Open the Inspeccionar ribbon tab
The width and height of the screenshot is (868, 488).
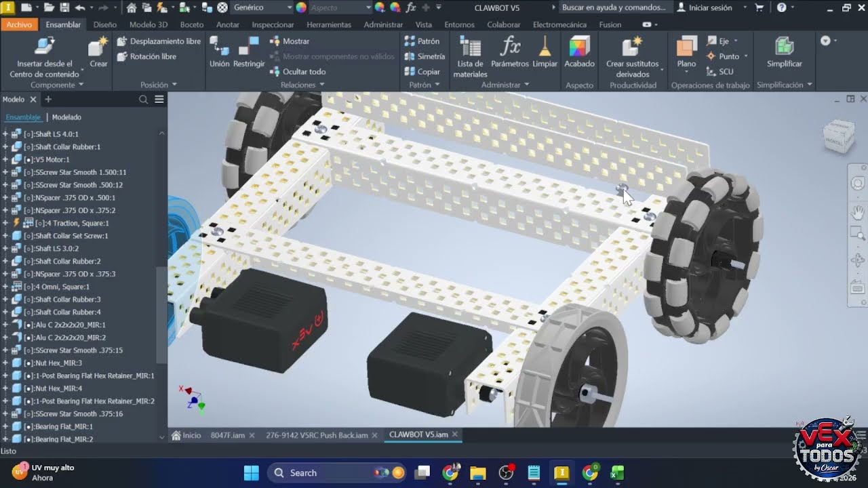273,24
